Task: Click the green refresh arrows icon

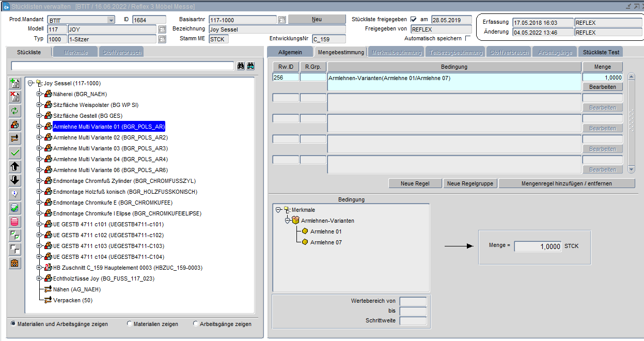Action: coord(15,111)
